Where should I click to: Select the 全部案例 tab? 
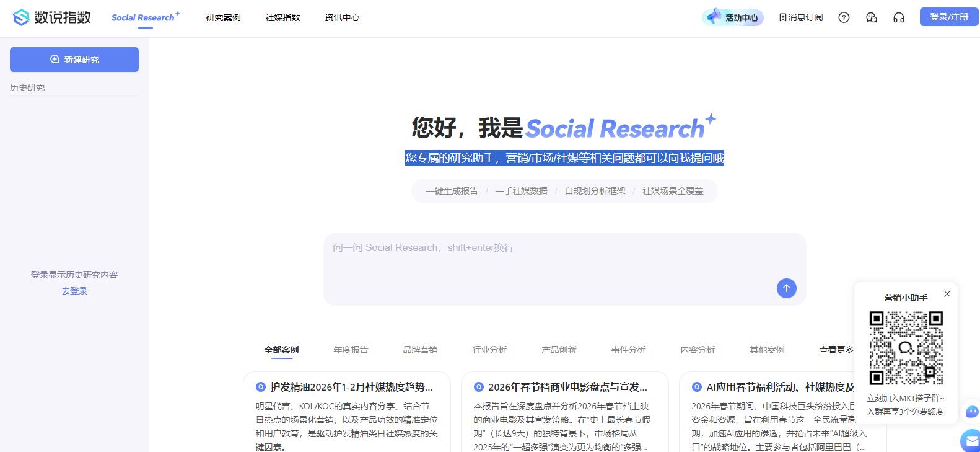tap(281, 350)
